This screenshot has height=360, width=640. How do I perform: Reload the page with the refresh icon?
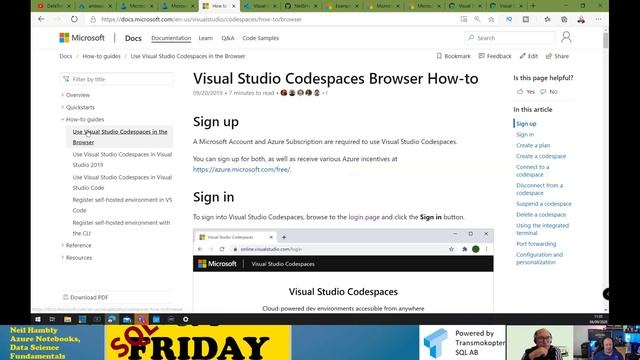click(74, 19)
